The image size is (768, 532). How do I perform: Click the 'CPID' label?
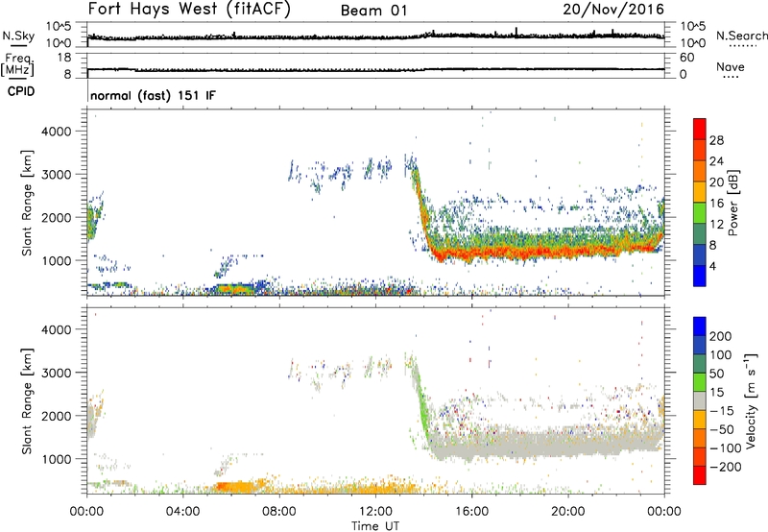click(x=21, y=91)
